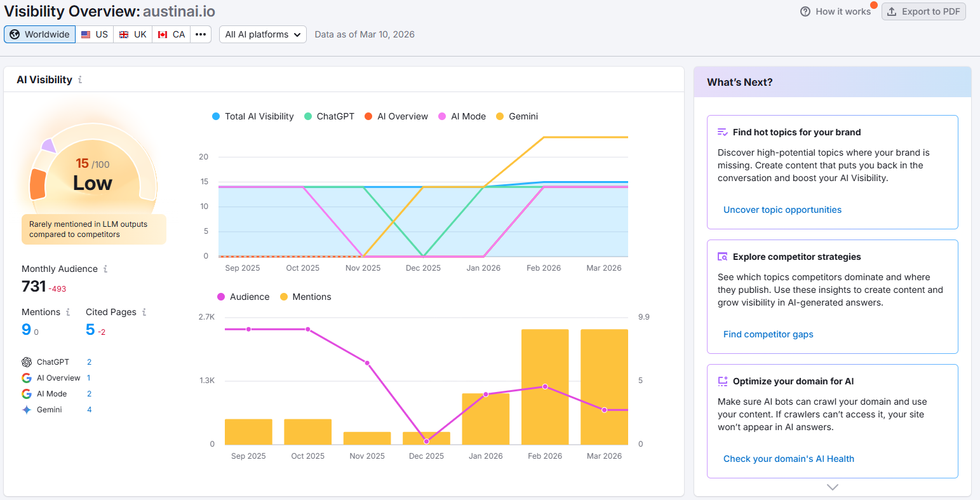Click the Dec 2025 audience data point
The width and height of the screenshot is (980, 500).
(x=426, y=441)
